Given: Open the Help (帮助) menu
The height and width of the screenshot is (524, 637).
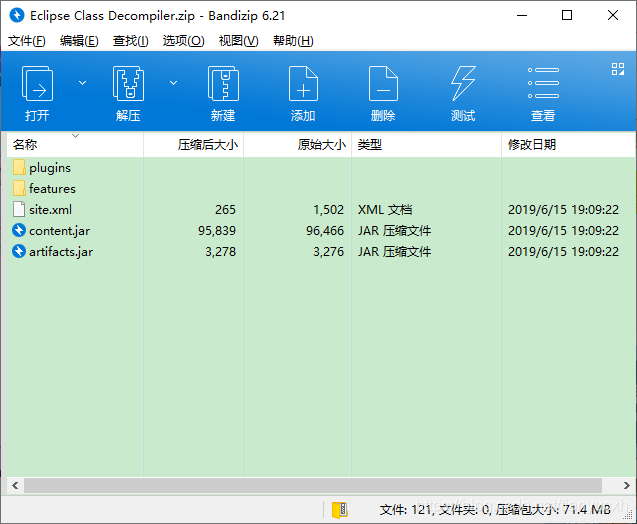Looking at the screenshot, I should pyautogui.click(x=293, y=41).
